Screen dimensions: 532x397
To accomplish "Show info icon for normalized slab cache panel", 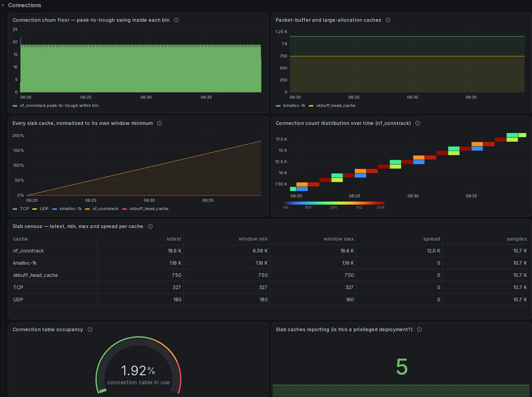I will 160,123.
